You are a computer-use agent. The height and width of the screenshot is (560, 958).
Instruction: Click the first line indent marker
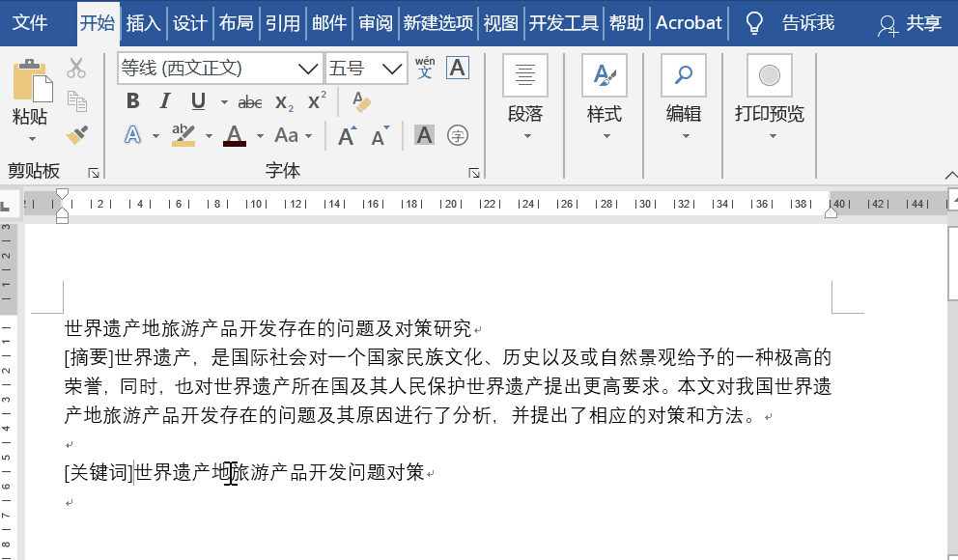(62, 195)
